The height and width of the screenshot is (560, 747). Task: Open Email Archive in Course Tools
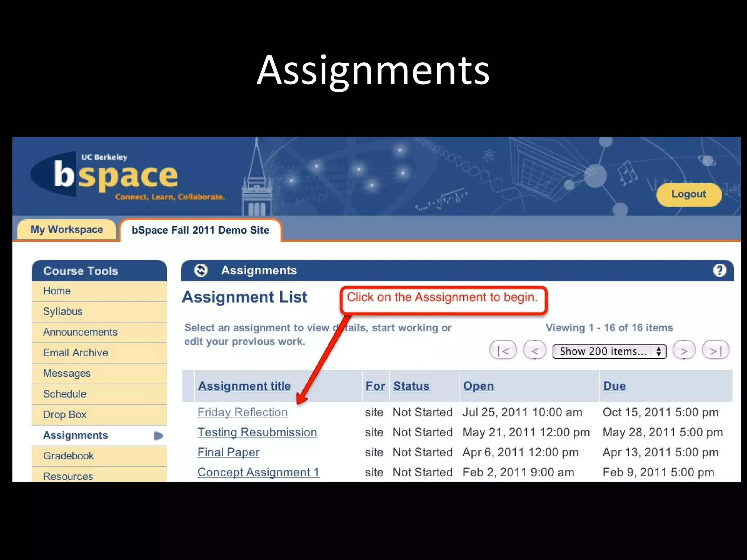tap(99, 353)
